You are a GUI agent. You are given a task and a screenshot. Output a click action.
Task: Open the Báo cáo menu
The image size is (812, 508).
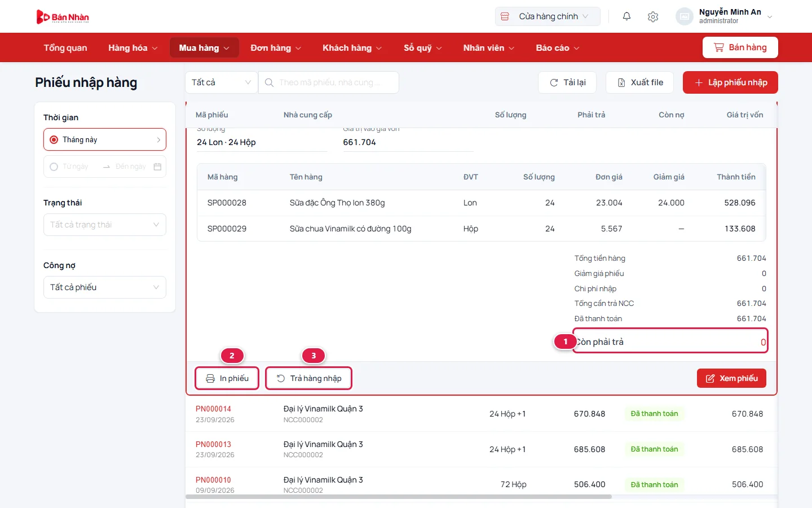[x=557, y=48]
